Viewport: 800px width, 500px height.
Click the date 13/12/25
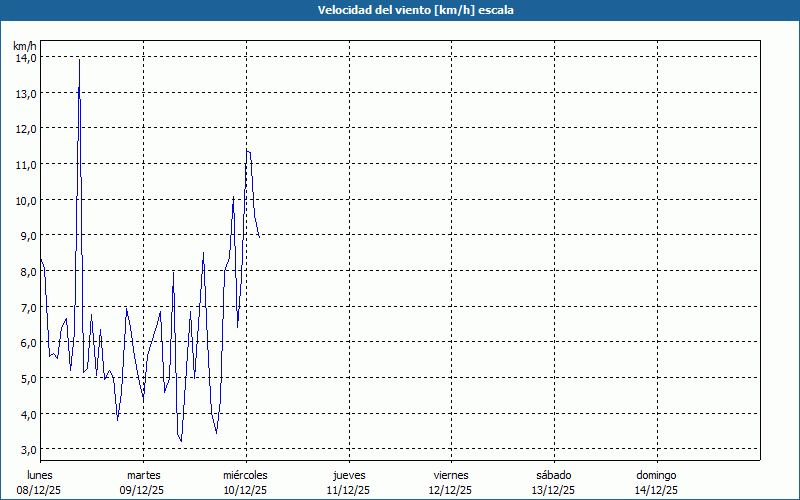click(x=553, y=490)
